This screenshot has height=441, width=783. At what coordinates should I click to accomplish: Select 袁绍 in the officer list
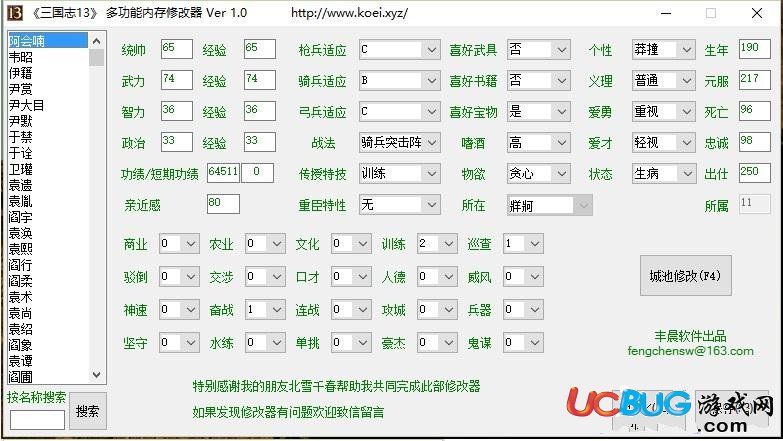(x=48, y=329)
